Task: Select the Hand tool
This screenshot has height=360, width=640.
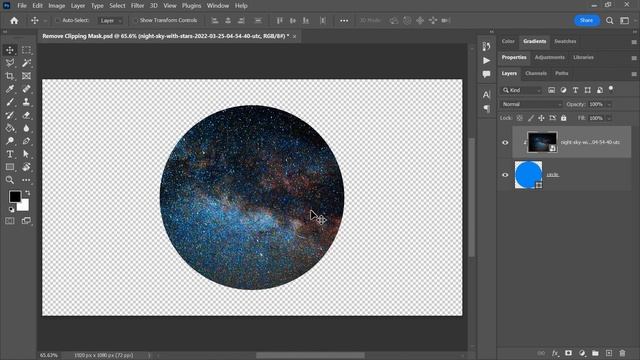Action: pyautogui.click(x=26, y=167)
